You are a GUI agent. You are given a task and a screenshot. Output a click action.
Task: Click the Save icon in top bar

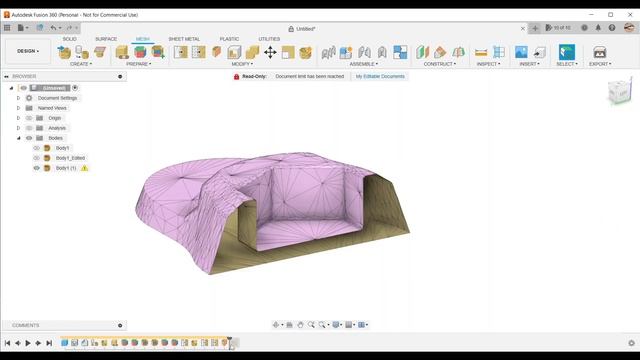[x=40, y=28]
